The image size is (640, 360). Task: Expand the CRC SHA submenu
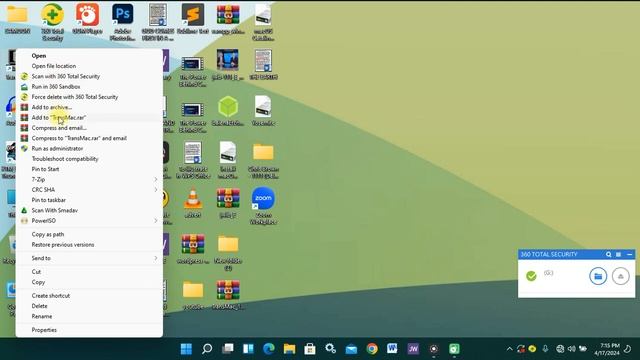(x=89, y=190)
